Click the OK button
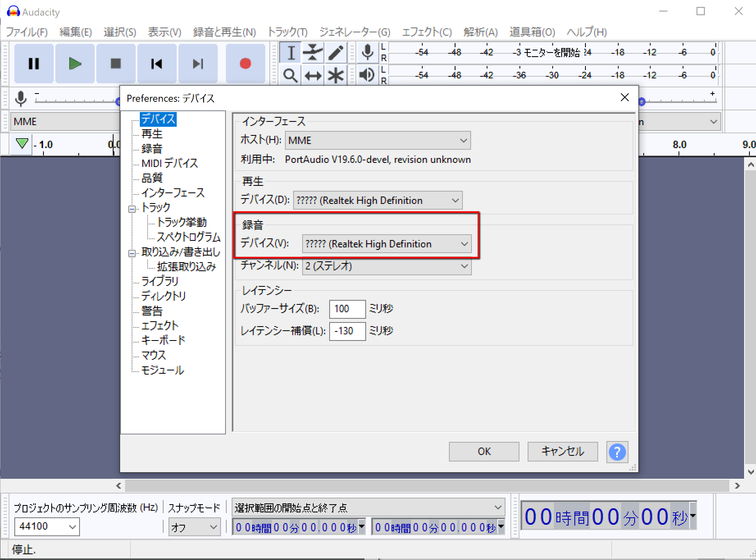This screenshot has height=560, width=756. point(484,451)
